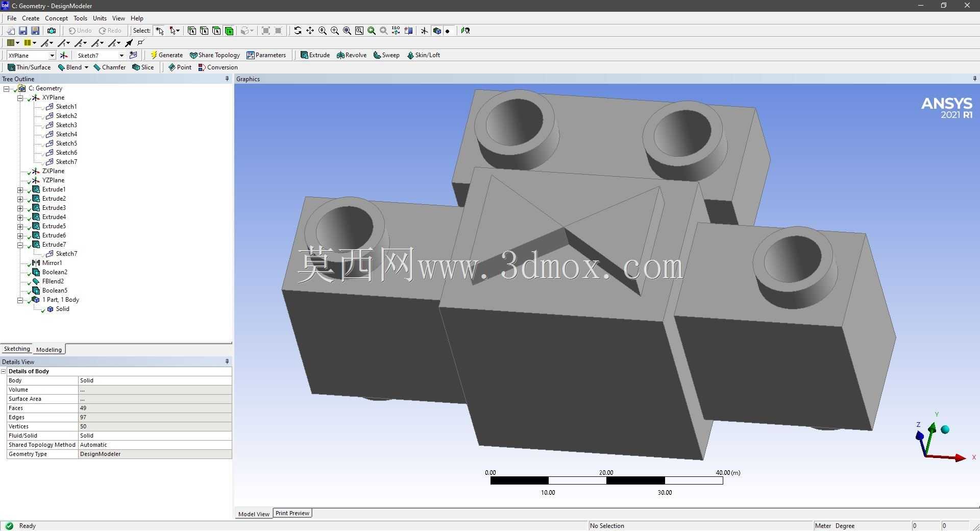Click the Selection Filter Points icon
This screenshot has height=531, width=980.
point(192,31)
